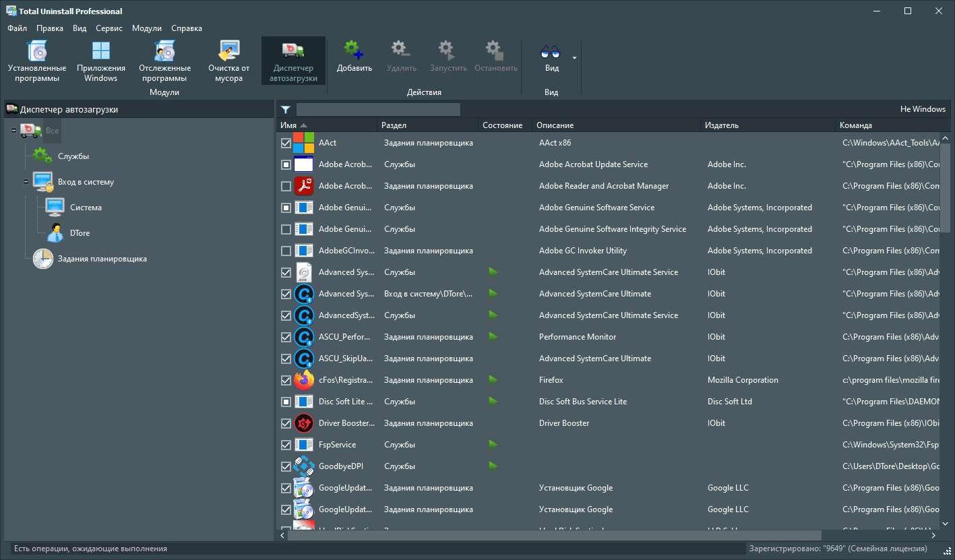955x560 pixels.
Task: Toggle Adobe Genuine Software Service checkbox
Action: pyautogui.click(x=286, y=208)
